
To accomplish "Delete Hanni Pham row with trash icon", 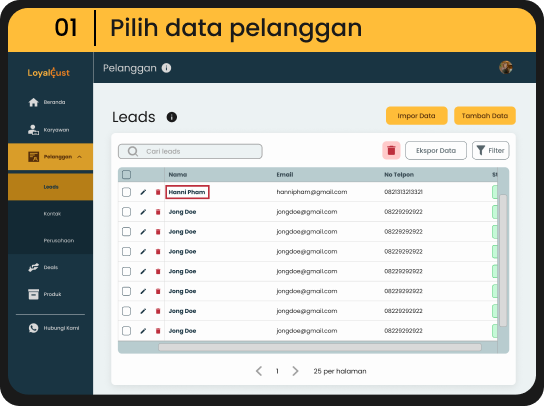I will click(158, 192).
